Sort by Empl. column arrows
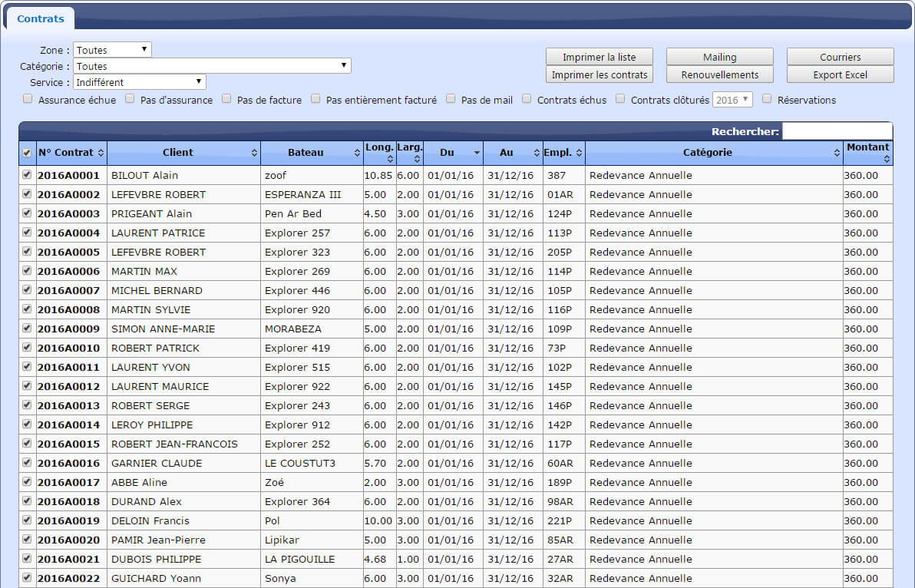915x588 pixels. (579, 153)
